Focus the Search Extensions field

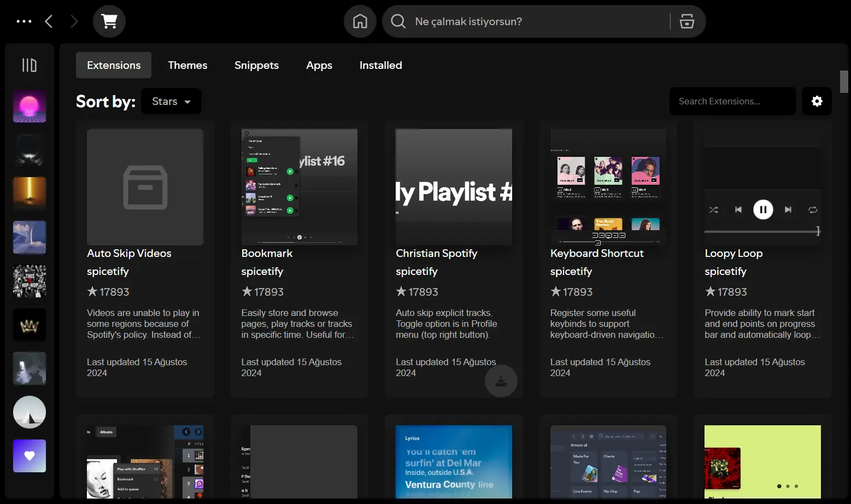pos(732,101)
